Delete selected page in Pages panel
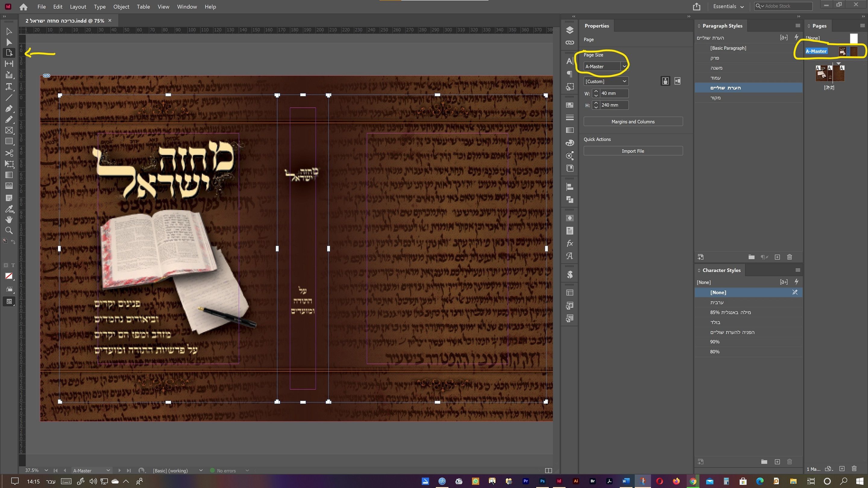 pyautogui.click(x=854, y=468)
